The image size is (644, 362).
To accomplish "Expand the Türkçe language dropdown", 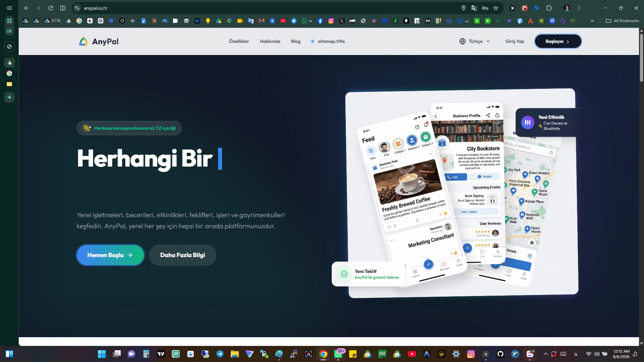I will (x=475, y=41).
